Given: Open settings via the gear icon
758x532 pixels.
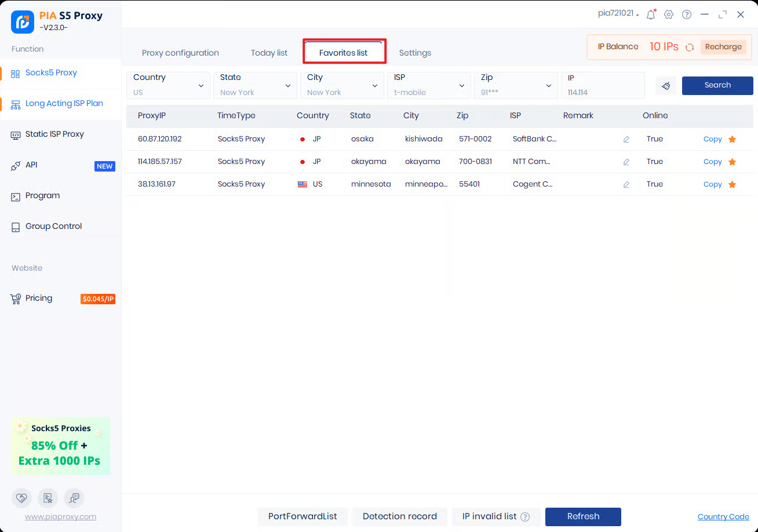Looking at the screenshot, I should click(669, 14).
